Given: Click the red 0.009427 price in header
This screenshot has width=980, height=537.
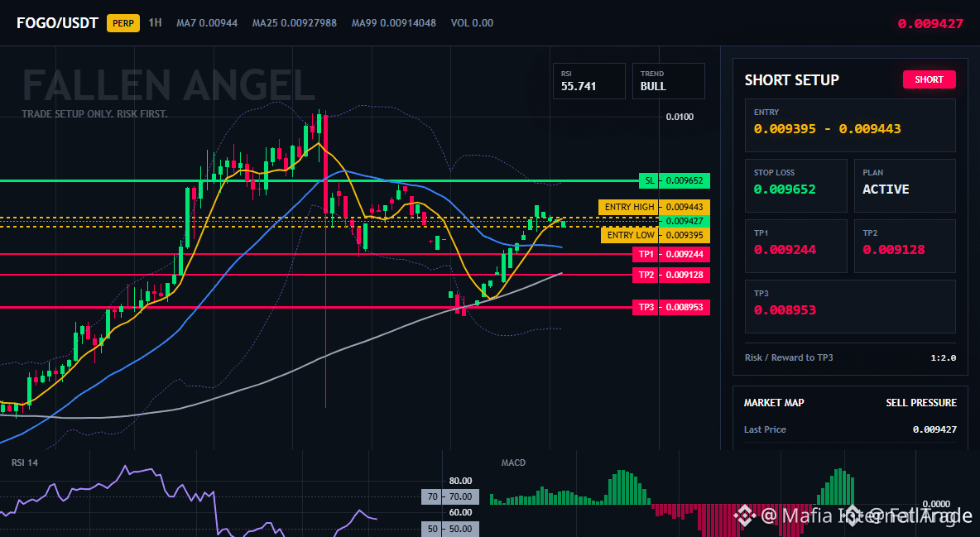Looking at the screenshot, I should tap(930, 24).
